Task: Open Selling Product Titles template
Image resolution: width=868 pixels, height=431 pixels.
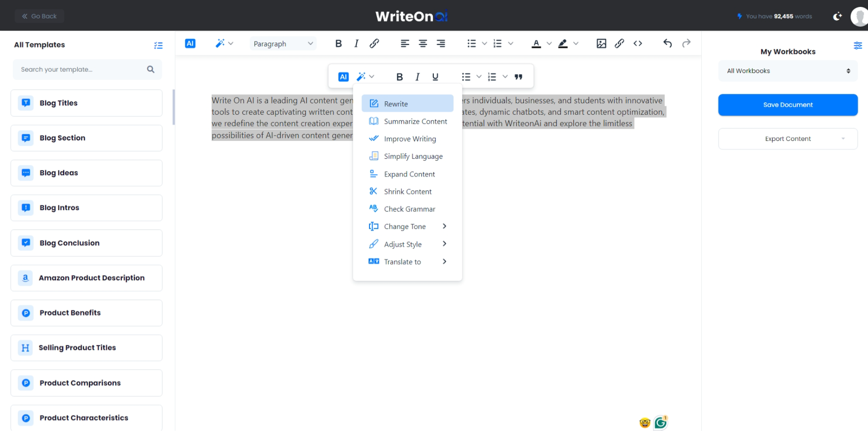Action: click(87, 348)
